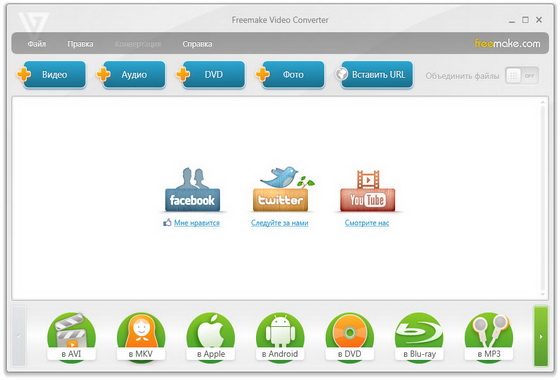The image size is (560, 380).
Task: Click the scrollbar up arrow
Action: point(542,102)
